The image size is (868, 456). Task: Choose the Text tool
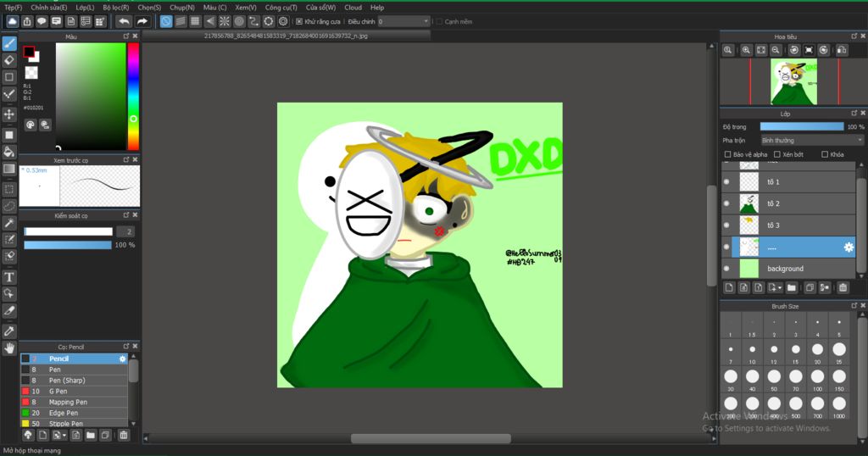point(9,276)
